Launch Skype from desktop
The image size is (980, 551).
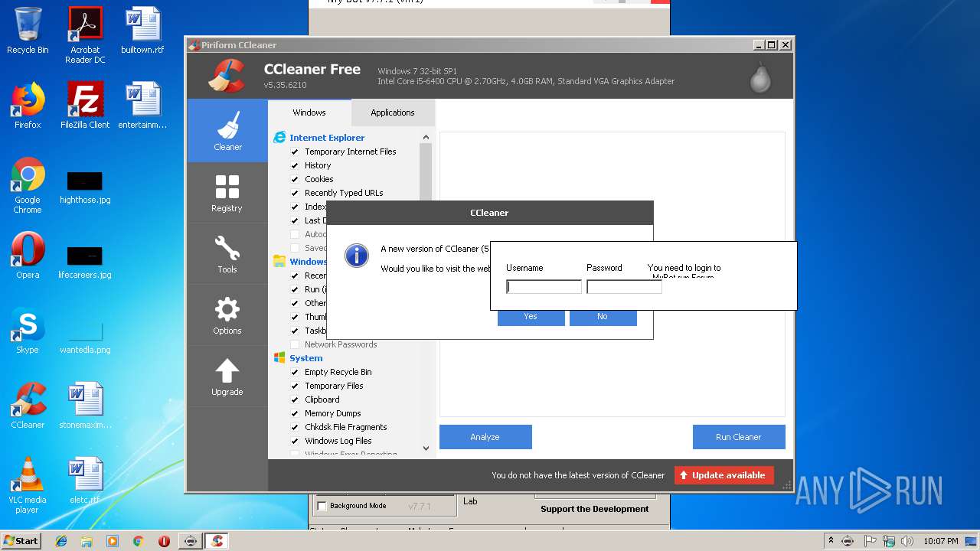28,331
